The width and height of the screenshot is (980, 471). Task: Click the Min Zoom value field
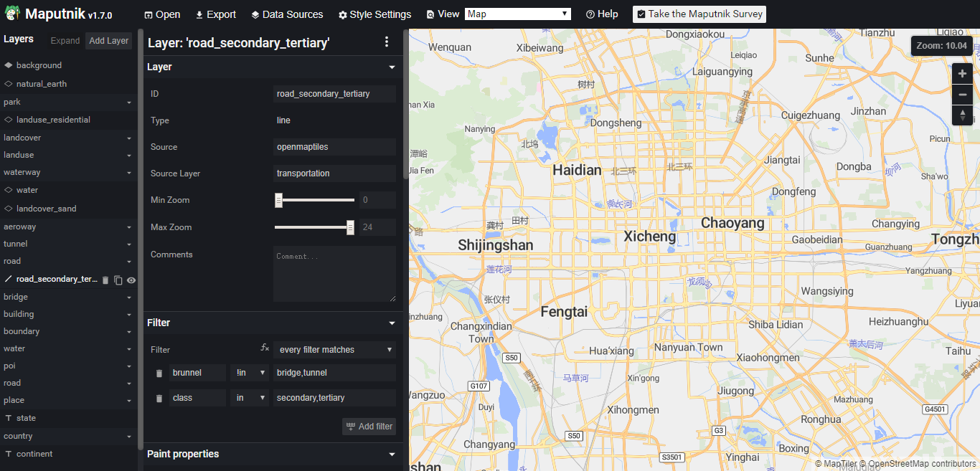(377, 200)
